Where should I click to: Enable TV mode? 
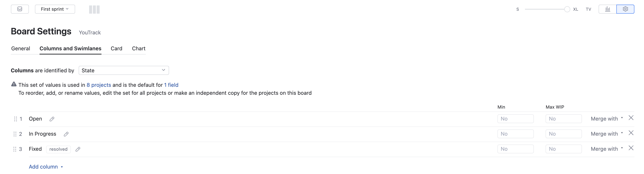click(589, 9)
